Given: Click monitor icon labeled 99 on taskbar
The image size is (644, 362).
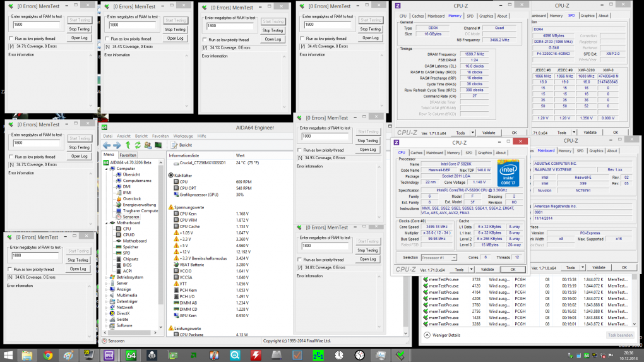Looking at the screenshot, I should tap(88, 355).
